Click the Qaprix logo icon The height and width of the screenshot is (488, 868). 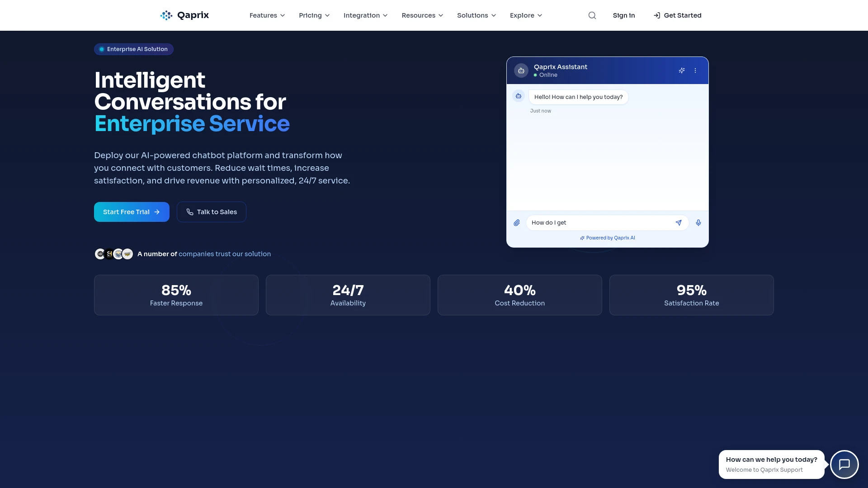pos(166,15)
